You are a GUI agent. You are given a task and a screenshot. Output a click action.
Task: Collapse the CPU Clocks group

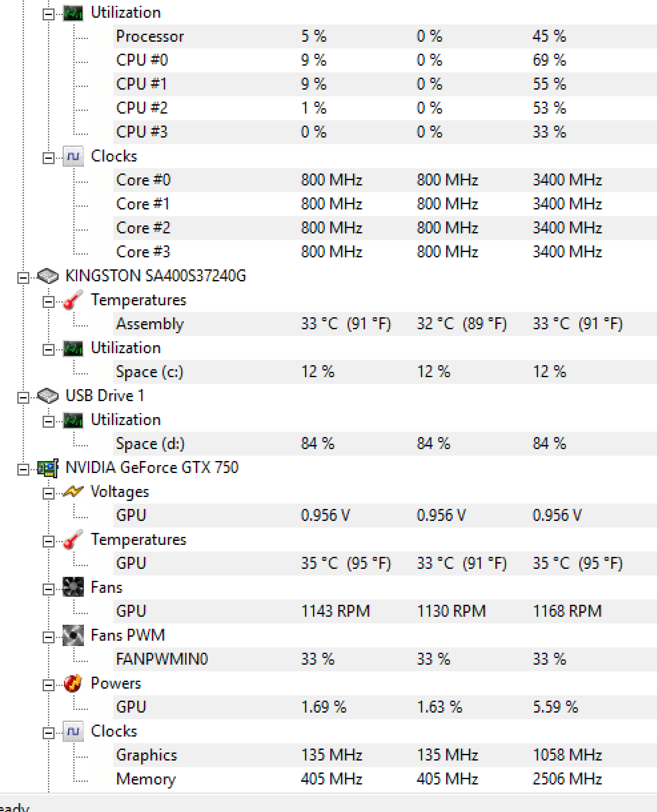pos(48,158)
